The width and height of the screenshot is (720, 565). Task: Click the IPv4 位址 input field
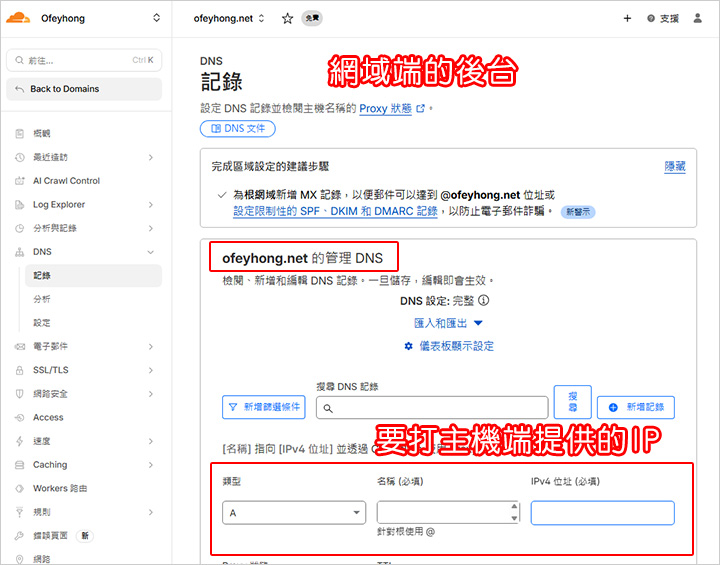coord(602,513)
